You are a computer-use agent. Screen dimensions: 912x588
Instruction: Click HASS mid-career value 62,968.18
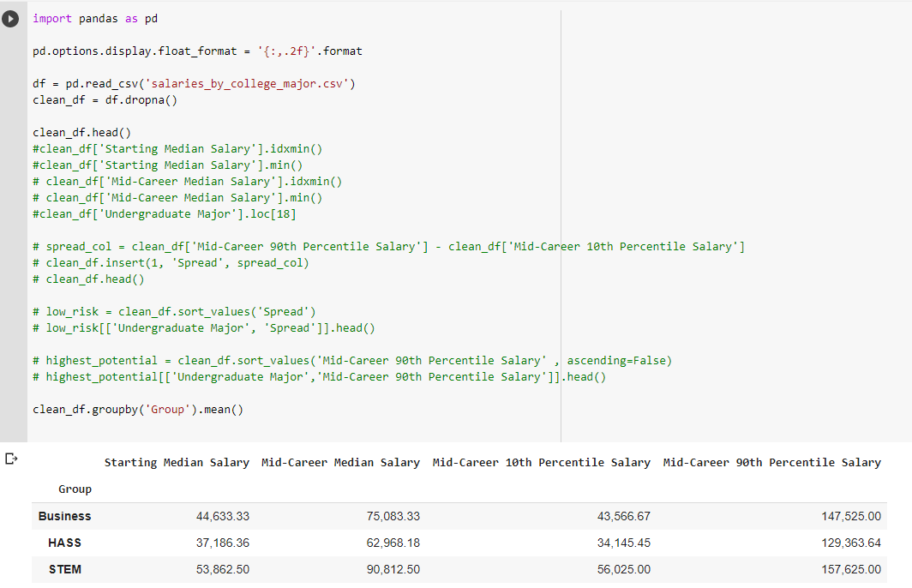[393, 543]
